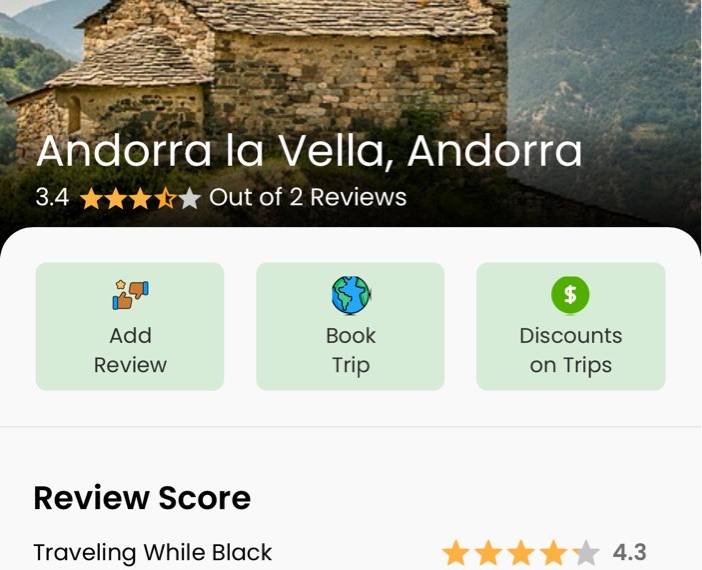The height and width of the screenshot is (570, 702).
Task: Click the 3.4 overall rating number
Action: (52, 197)
